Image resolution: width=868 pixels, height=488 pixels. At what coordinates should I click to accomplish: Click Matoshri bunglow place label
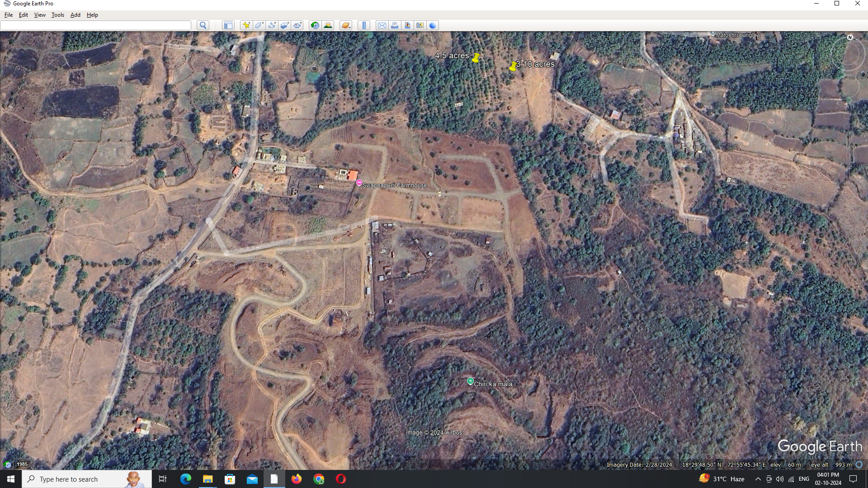[x=738, y=35]
